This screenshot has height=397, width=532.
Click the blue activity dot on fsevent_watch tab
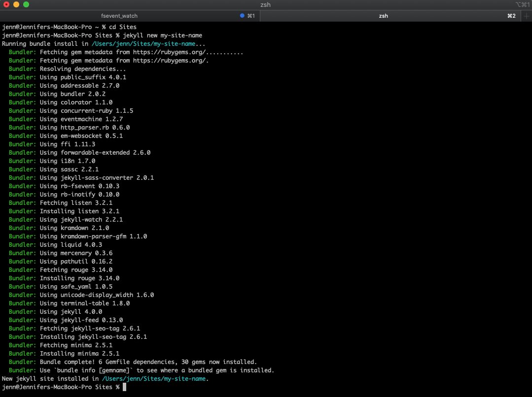(242, 16)
